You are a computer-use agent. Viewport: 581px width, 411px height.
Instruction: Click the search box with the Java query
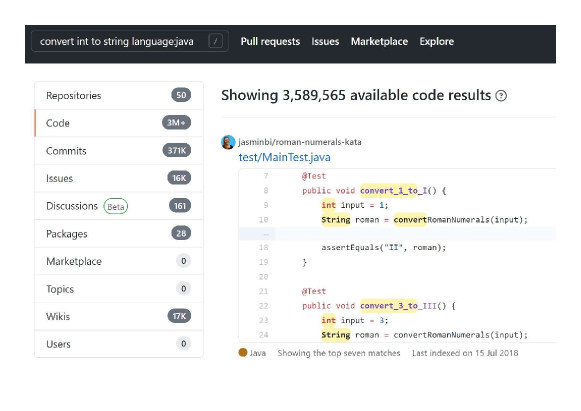click(x=130, y=41)
